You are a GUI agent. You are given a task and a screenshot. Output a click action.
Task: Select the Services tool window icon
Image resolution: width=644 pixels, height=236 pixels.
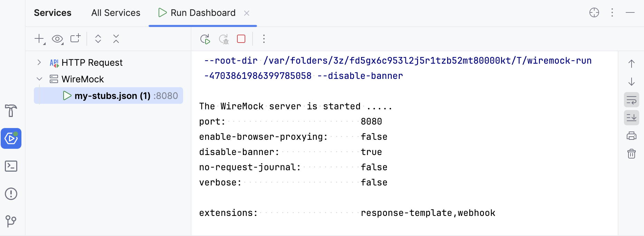pos(11,138)
